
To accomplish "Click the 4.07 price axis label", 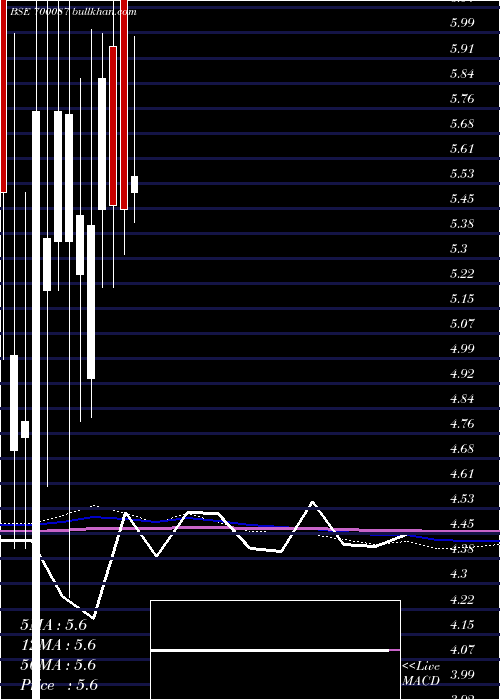I will pos(462,648).
